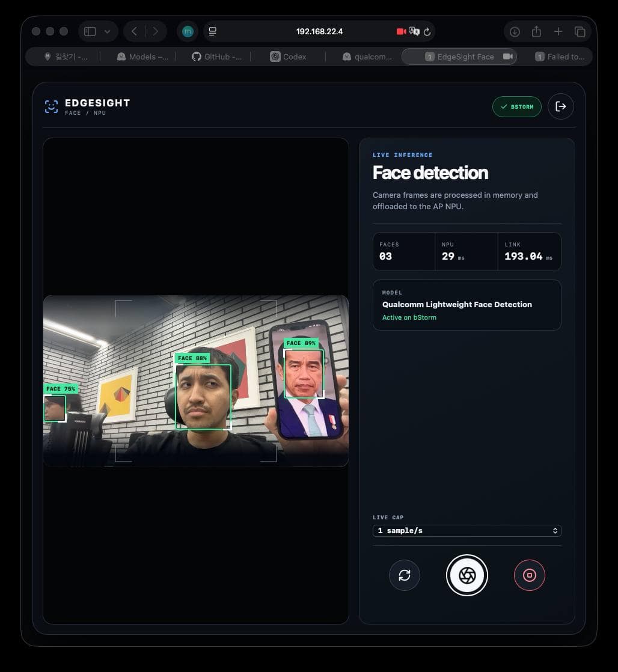Image resolution: width=618 pixels, height=672 pixels.
Task: Click the EdgeSight face-scan logo icon
Action: coord(52,107)
